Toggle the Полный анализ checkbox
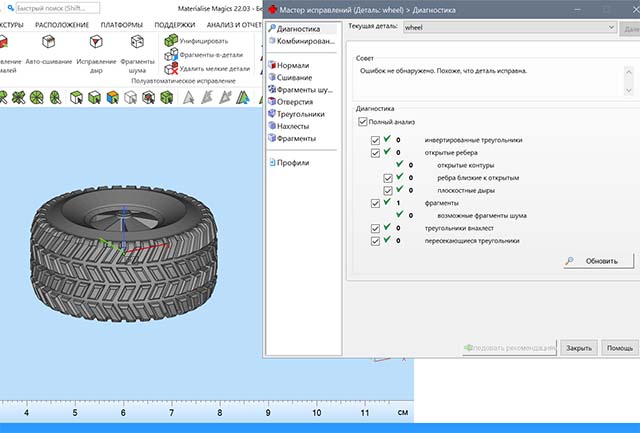Image resolution: width=640 pixels, height=433 pixels. tap(362, 122)
